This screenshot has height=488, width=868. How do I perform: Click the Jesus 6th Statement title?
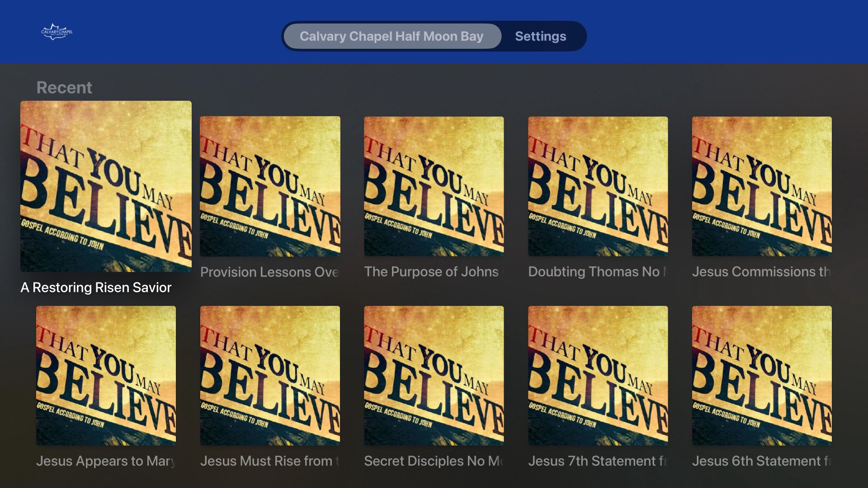pos(762,461)
